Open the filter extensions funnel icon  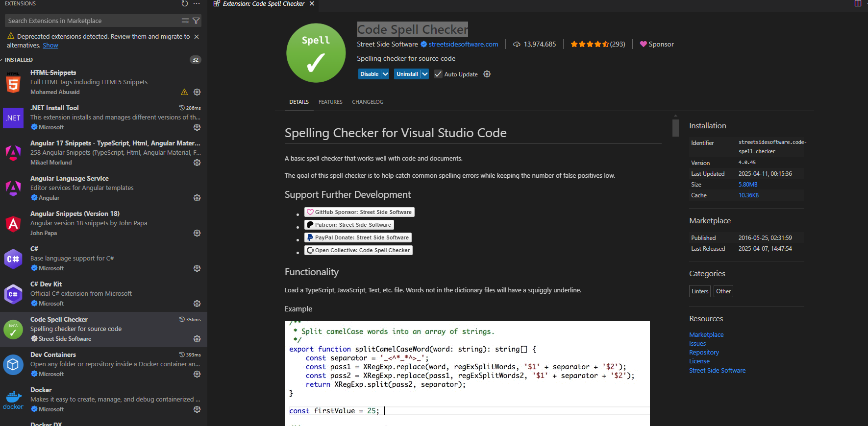pyautogui.click(x=196, y=21)
